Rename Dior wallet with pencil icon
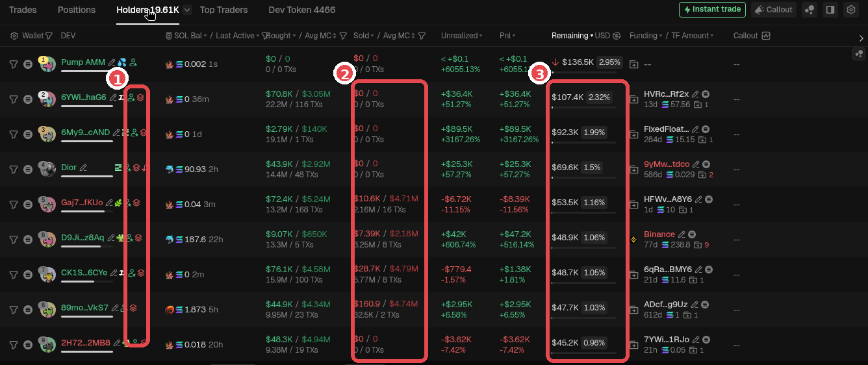 click(x=83, y=168)
